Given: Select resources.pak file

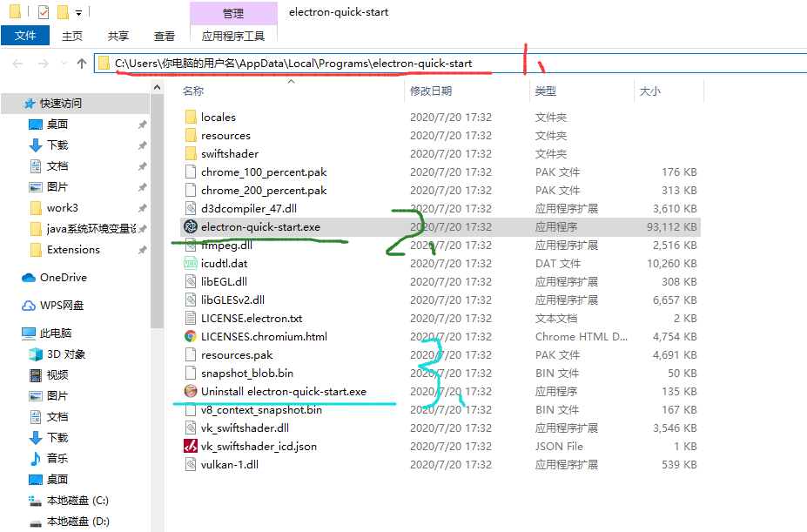Looking at the screenshot, I should click(x=237, y=355).
